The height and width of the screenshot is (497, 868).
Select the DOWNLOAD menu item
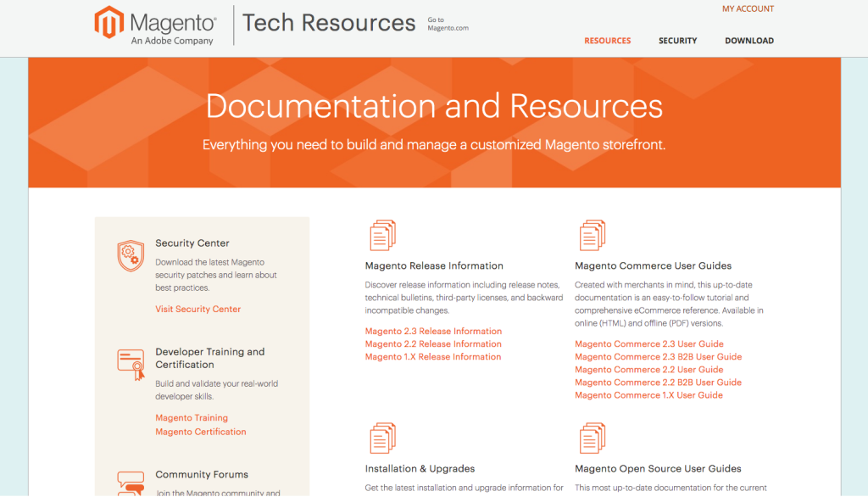pyautogui.click(x=749, y=41)
